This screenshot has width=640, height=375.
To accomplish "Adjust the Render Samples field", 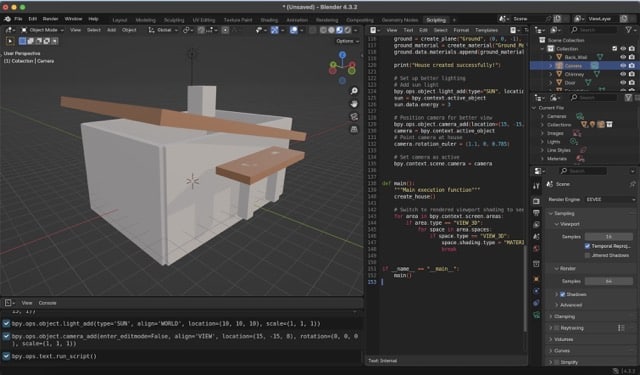I will click(x=609, y=281).
